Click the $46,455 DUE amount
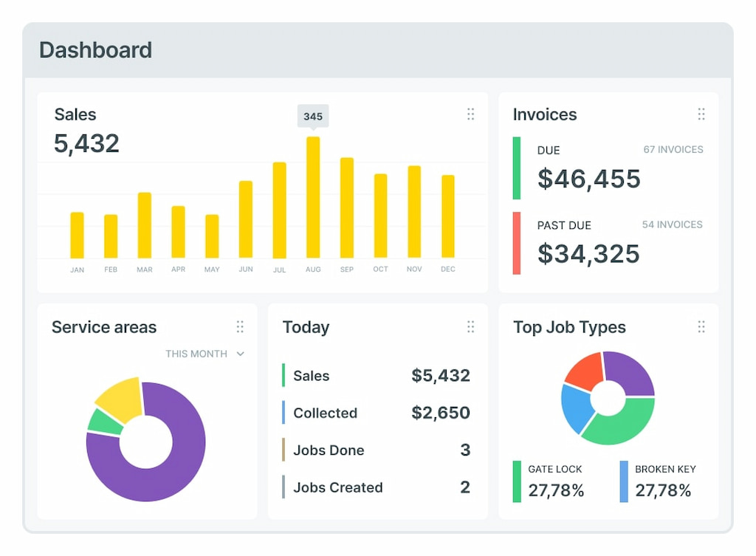 click(588, 178)
